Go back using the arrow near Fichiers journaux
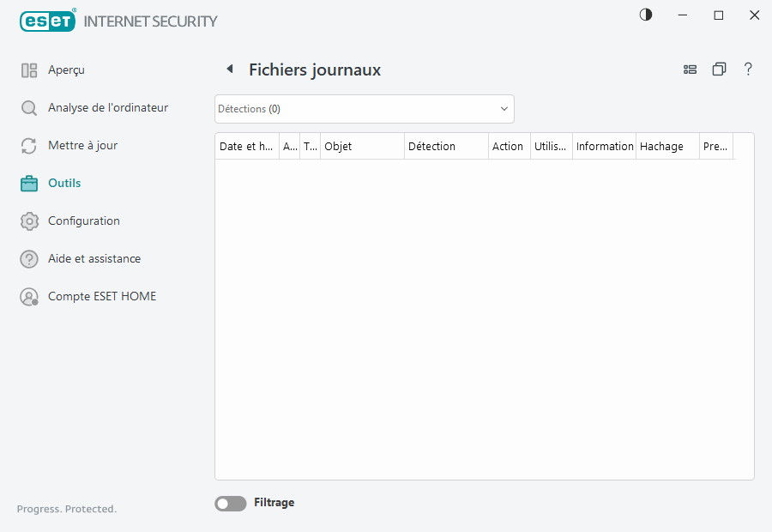The width and height of the screenshot is (772, 532). click(229, 69)
